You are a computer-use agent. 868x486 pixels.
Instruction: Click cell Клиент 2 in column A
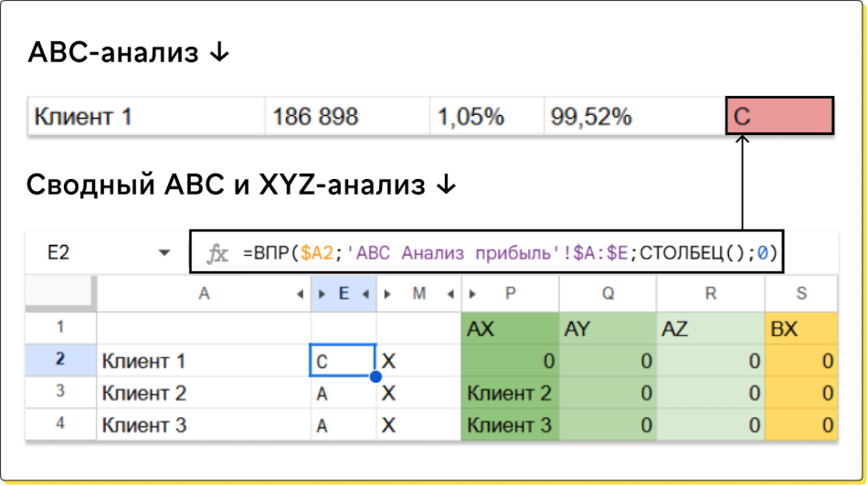(x=203, y=394)
